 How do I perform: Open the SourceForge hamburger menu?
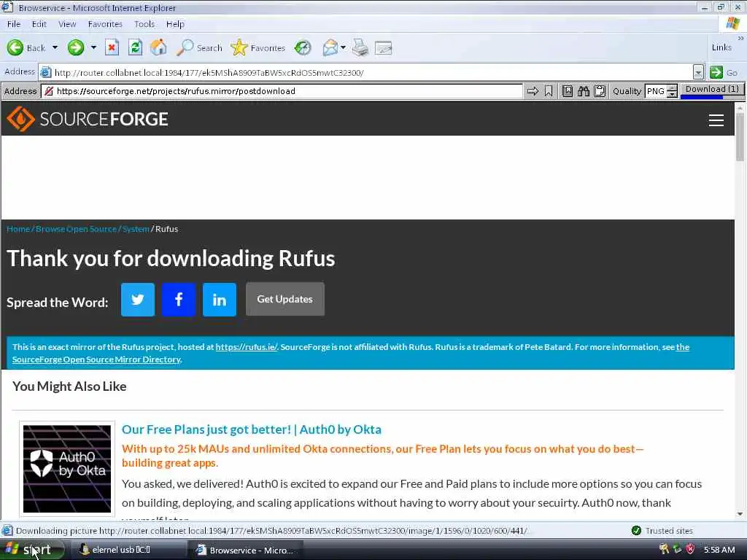(x=716, y=120)
